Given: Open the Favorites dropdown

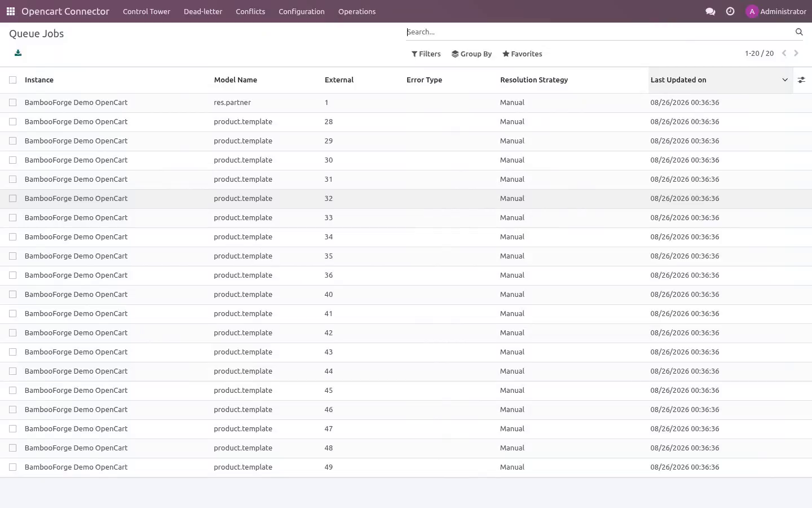Looking at the screenshot, I should point(522,54).
